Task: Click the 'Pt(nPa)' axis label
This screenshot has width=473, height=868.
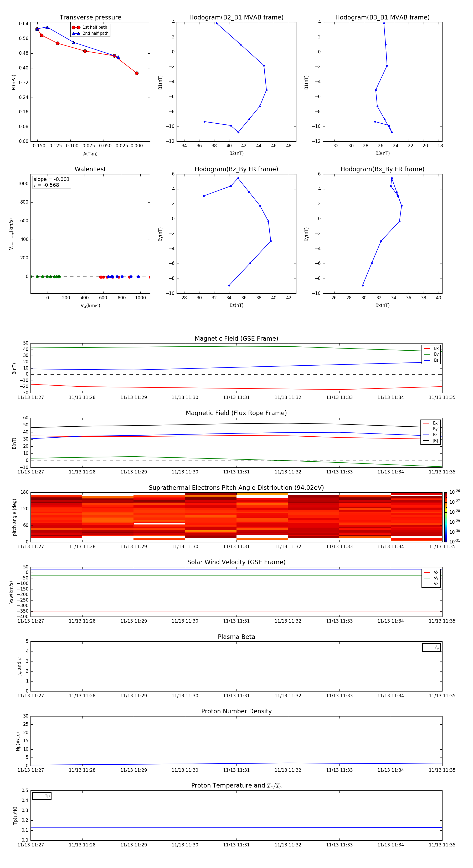Action: click(13, 82)
